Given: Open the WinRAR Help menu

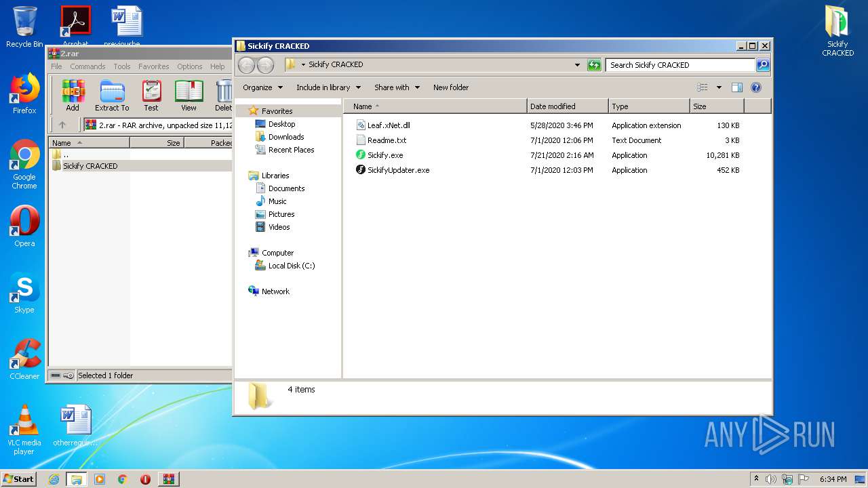Looking at the screenshot, I should [x=217, y=66].
